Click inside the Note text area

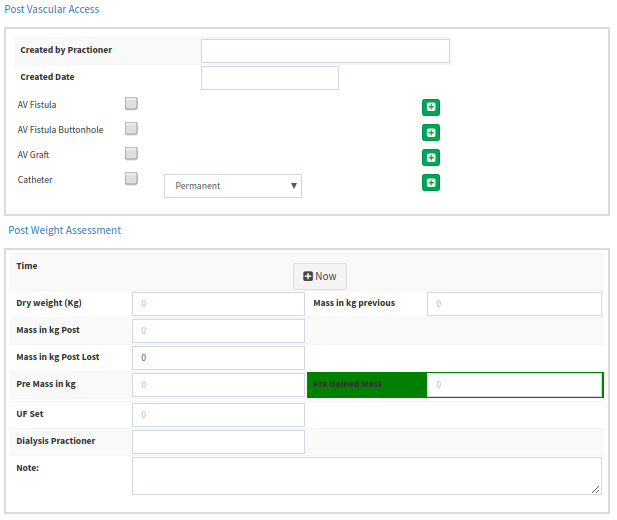tap(366, 475)
